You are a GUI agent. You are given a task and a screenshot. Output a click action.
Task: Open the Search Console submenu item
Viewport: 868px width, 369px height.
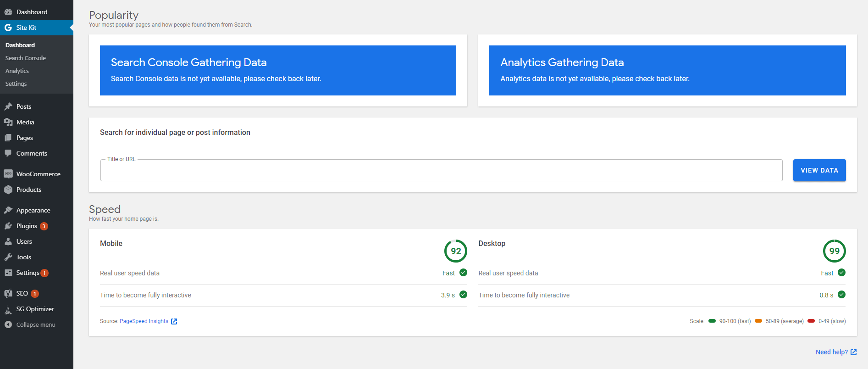click(26, 58)
